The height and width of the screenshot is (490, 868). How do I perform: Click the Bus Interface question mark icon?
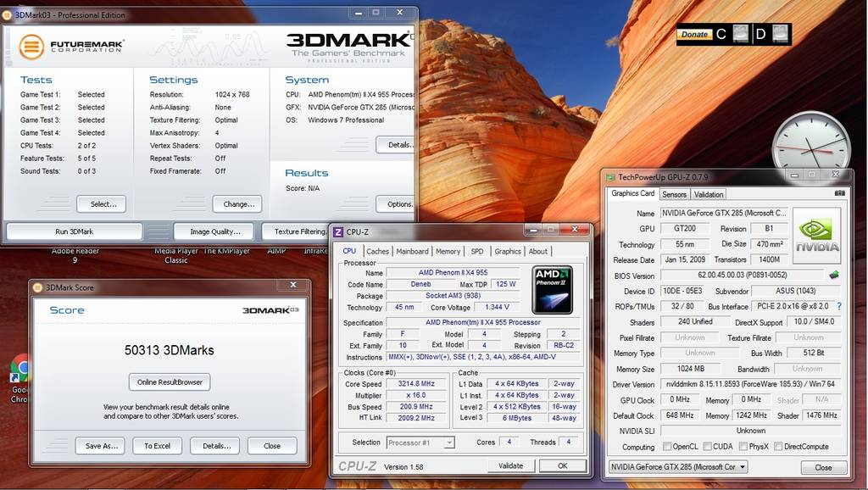pyautogui.click(x=839, y=306)
